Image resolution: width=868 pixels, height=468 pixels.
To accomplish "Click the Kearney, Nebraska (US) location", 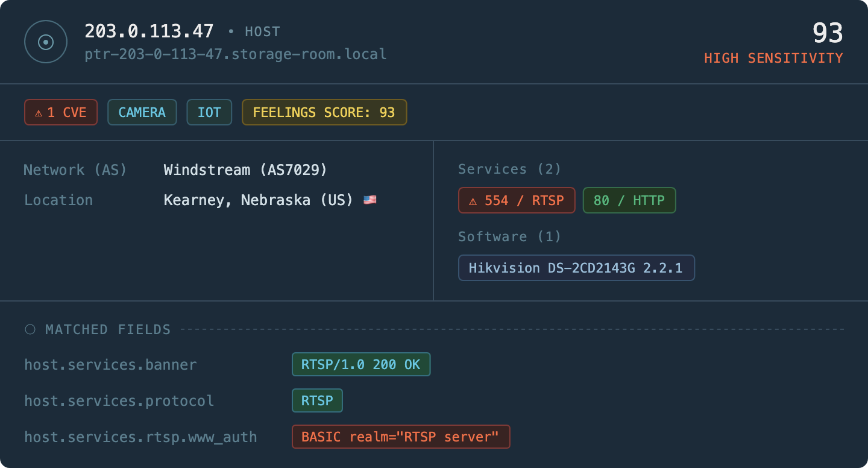I will pos(258,200).
